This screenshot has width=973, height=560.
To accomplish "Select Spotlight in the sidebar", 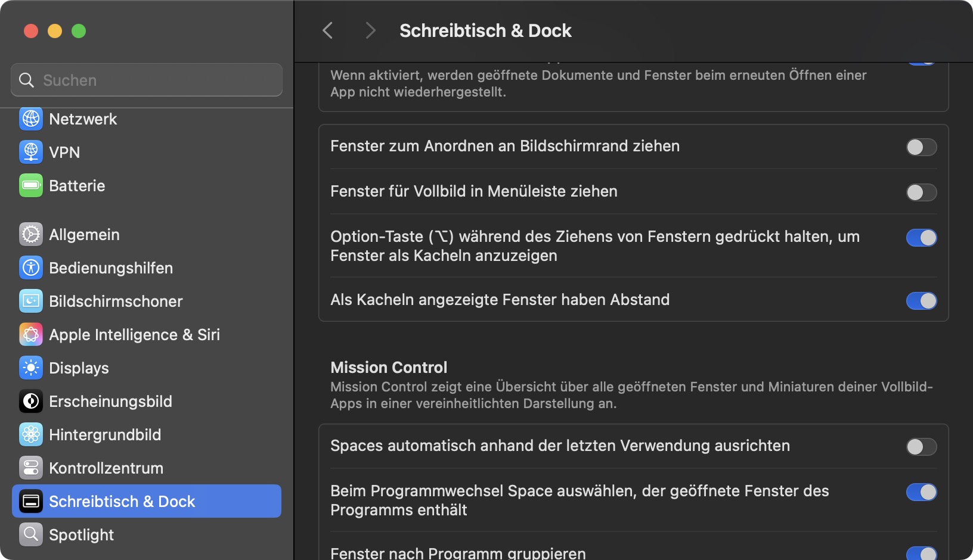I will pos(82,535).
